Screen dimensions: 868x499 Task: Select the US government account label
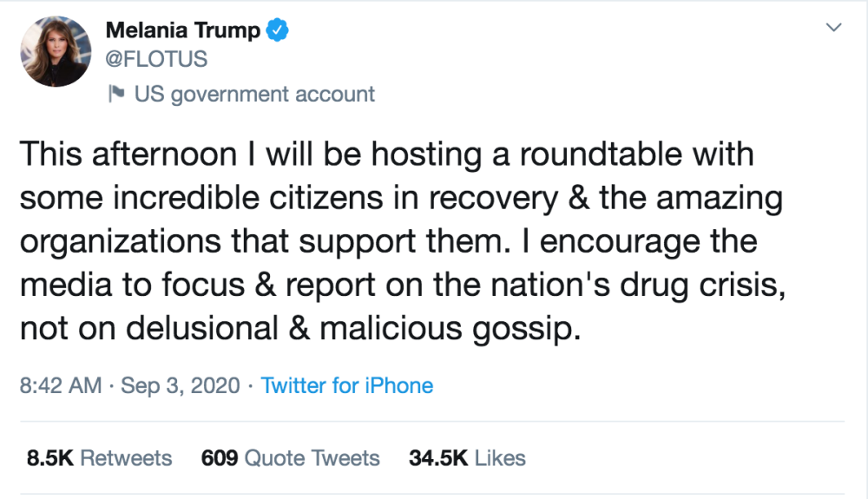(x=254, y=94)
